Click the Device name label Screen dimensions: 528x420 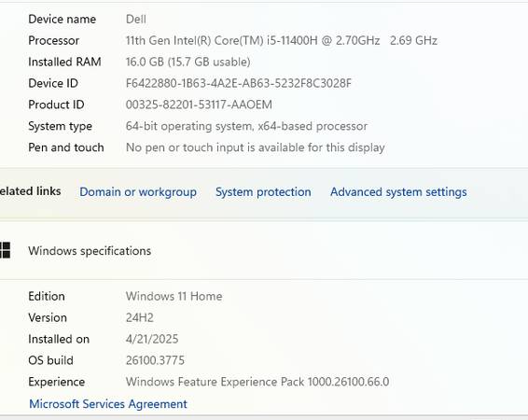(62, 19)
